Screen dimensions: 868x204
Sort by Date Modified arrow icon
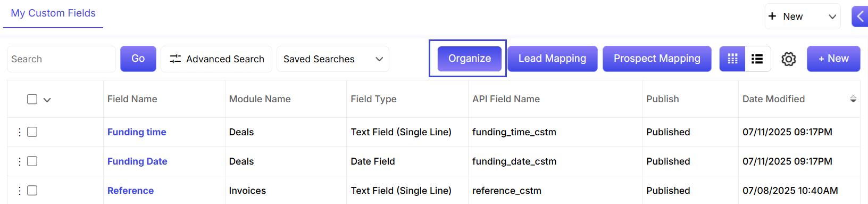click(853, 99)
